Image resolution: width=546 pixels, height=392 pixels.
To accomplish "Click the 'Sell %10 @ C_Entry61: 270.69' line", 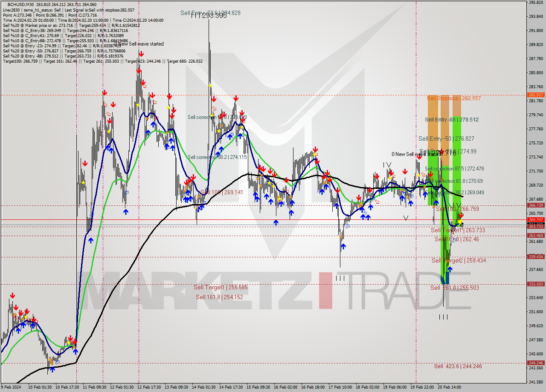I will click(63, 35).
